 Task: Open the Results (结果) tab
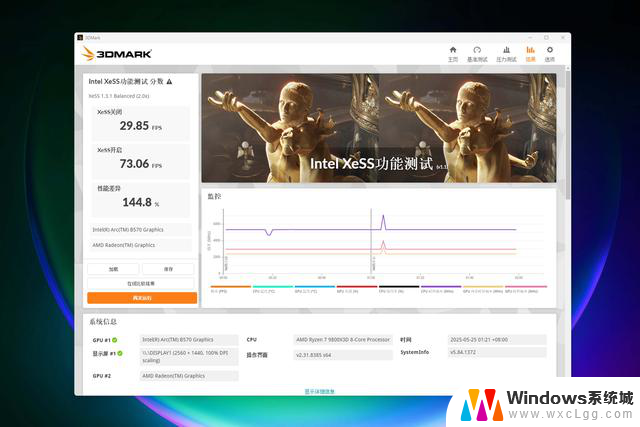[x=530, y=54]
